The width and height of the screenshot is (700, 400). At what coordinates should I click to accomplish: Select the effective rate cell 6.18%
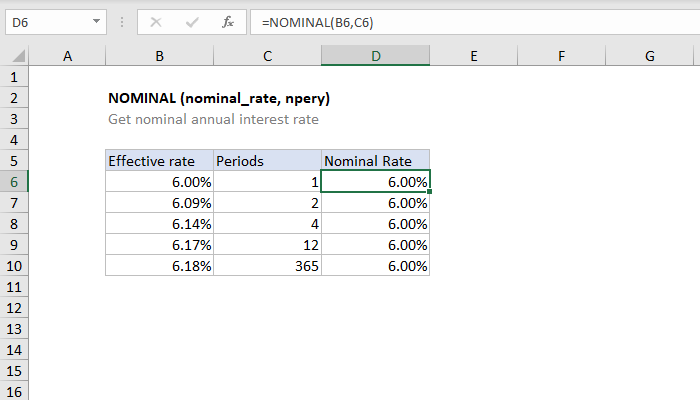point(159,266)
